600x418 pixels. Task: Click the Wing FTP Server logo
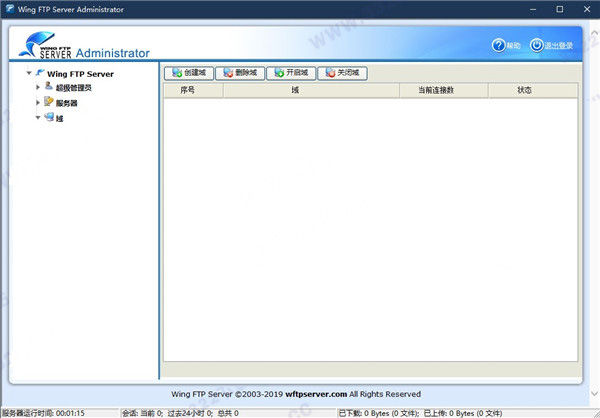45,45
